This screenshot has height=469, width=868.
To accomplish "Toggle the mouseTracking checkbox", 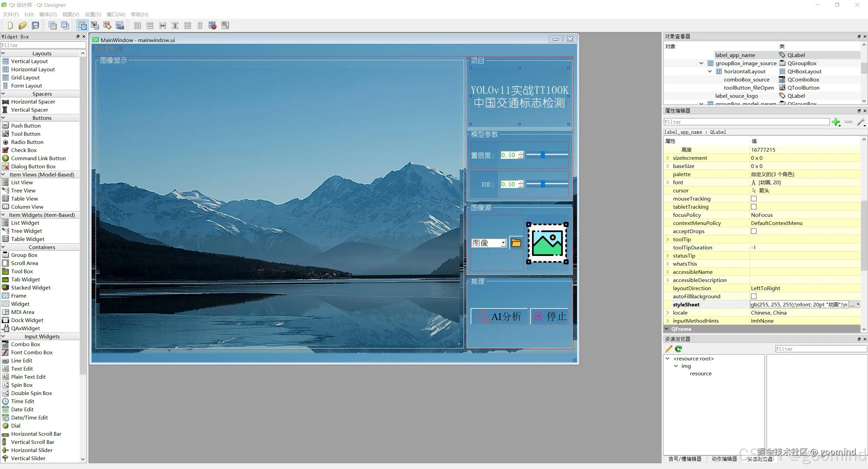I will click(754, 199).
